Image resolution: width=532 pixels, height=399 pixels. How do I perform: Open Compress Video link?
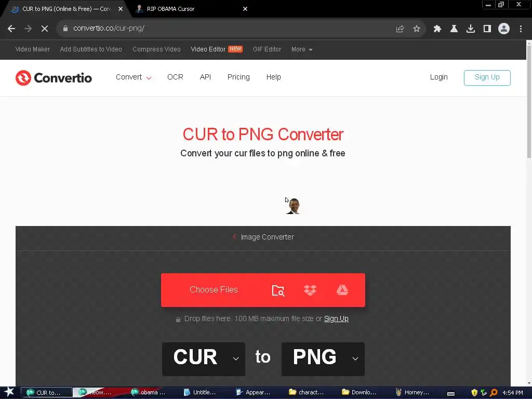click(x=156, y=49)
